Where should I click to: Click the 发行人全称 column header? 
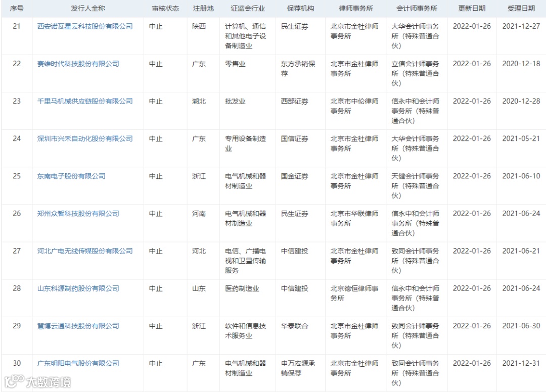(88, 9)
